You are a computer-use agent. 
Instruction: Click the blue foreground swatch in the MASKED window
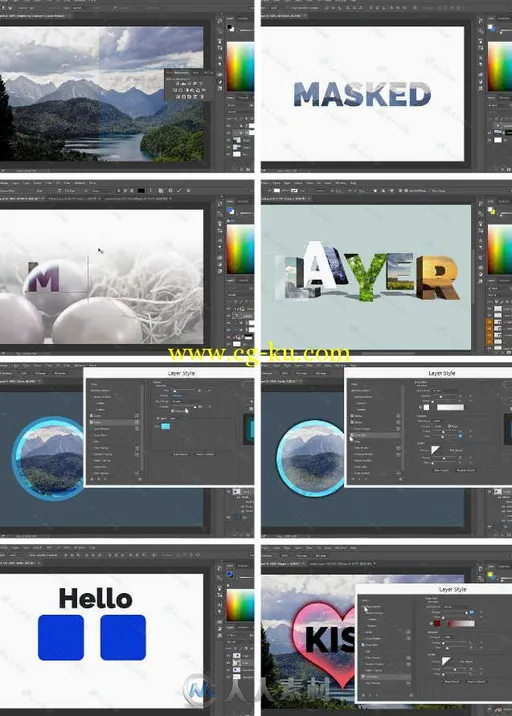(x=493, y=29)
